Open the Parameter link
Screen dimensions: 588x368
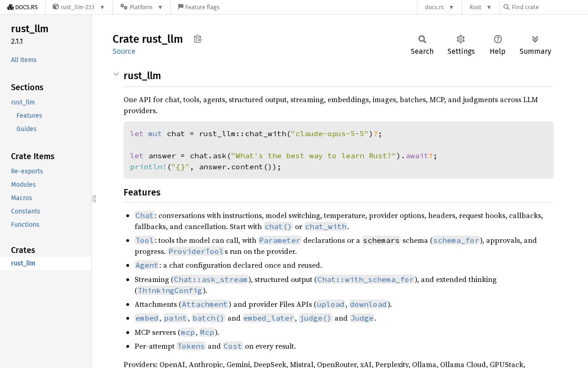pyautogui.click(x=279, y=240)
